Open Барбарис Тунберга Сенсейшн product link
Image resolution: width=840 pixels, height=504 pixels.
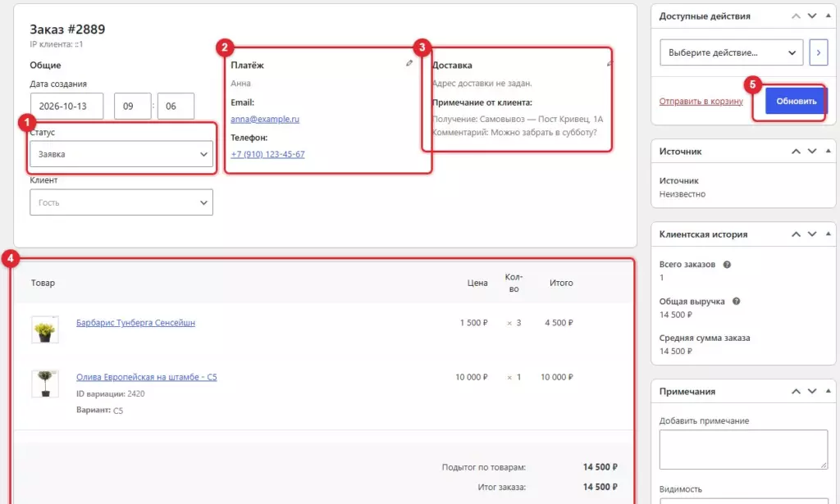click(x=135, y=323)
